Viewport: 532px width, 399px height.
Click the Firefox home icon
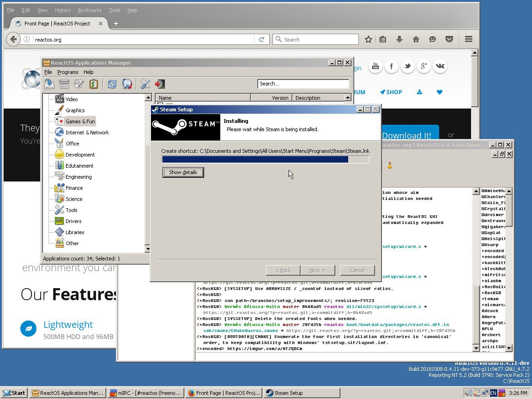(x=416, y=39)
